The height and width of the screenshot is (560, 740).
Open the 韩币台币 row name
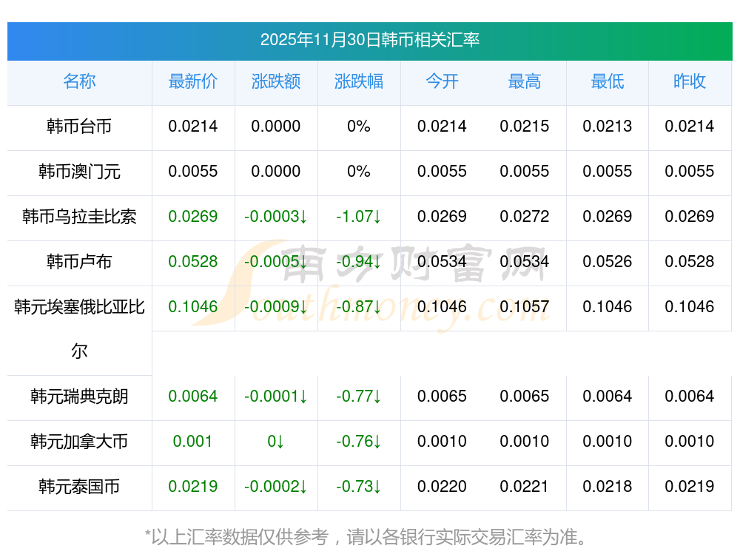[79, 126]
